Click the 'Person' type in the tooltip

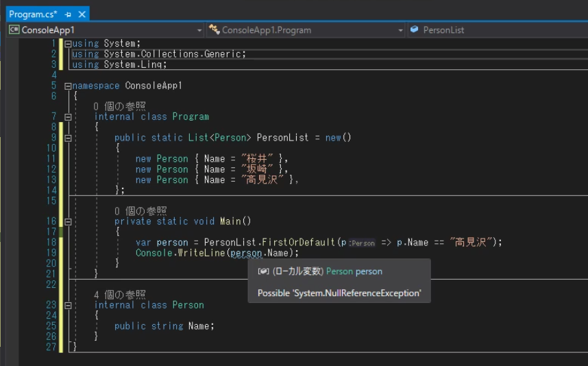[339, 271]
